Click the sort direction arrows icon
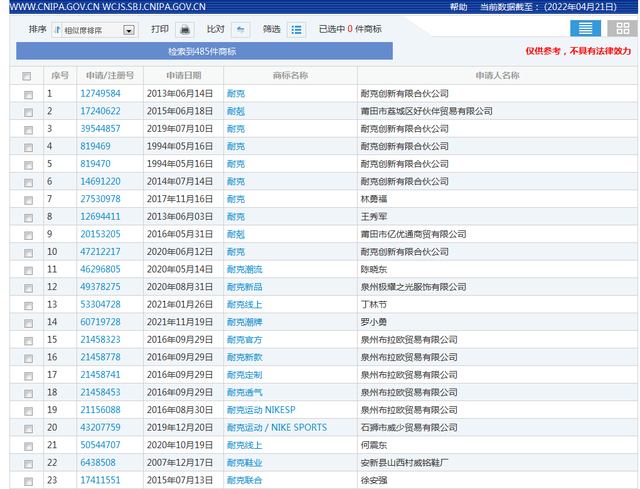Screen dimensions: 640x489 coord(57,30)
